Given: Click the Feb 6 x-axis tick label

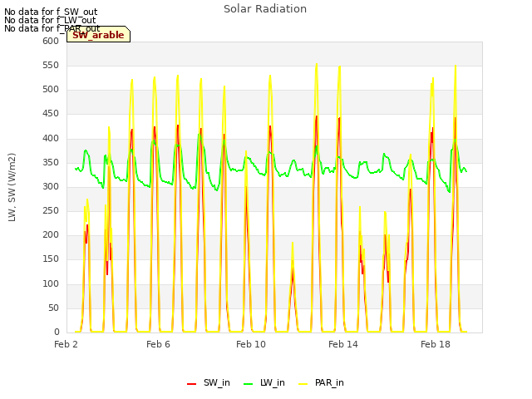Looking at the screenshot, I should click(x=158, y=344).
